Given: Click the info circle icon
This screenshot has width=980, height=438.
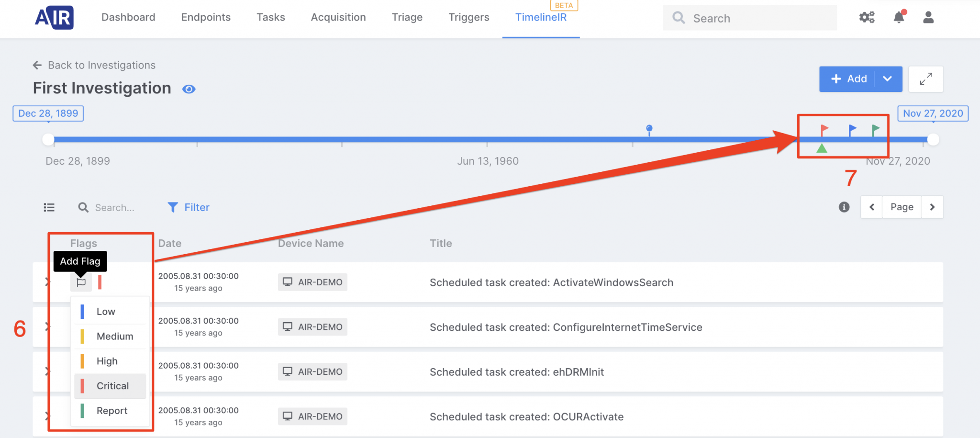Looking at the screenshot, I should [x=844, y=207].
